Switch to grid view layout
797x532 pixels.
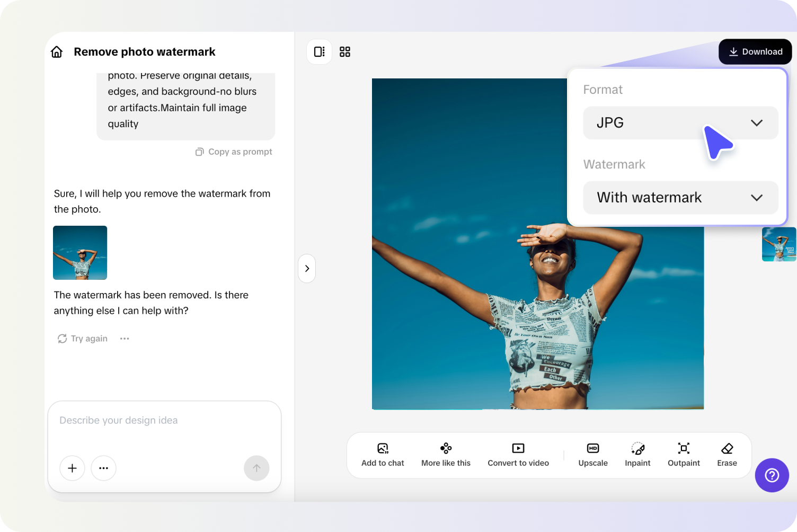[x=345, y=52]
